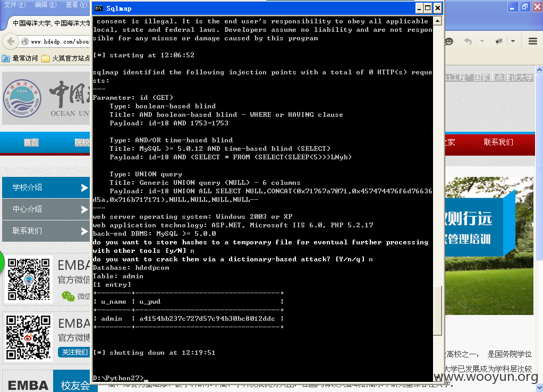Click the 最常访问 bookmark icon
The image size is (543, 392).
[6, 58]
